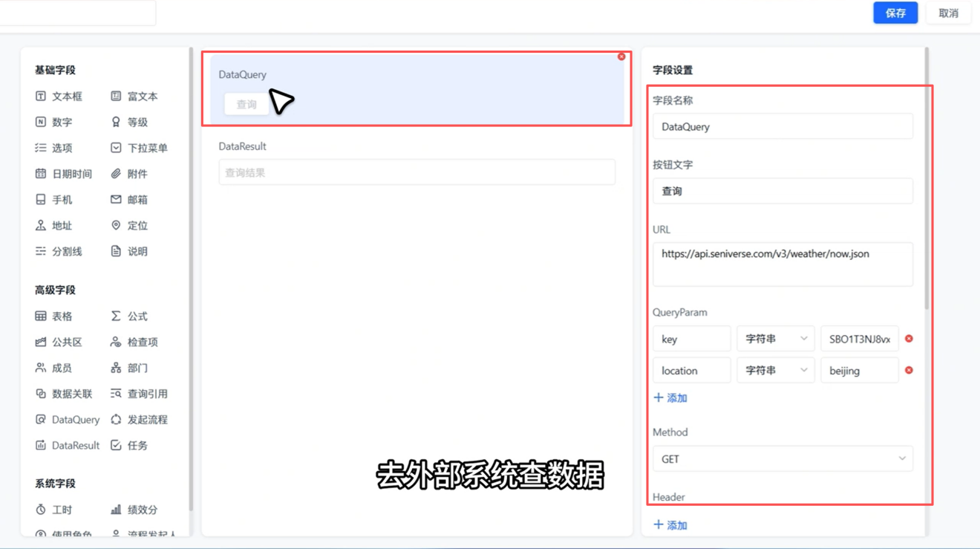The height and width of the screenshot is (549, 980).
Task: Edit the beijing parameter value input
Action: (860, 370)
